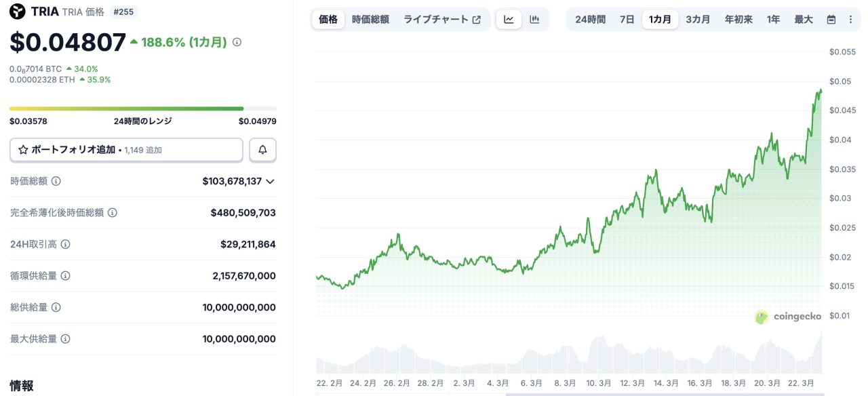The image size is (868, 396).
Task: Click info icon next to 循環供給量
Action: (65, 276)
